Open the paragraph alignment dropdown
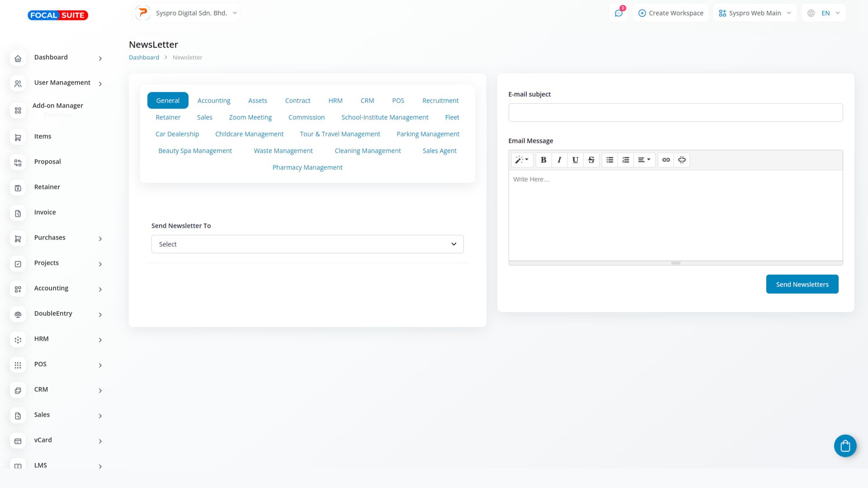Image resolution: width=868 pixels, height=488 pixels. pyautogui.click(x=644, y=160)
